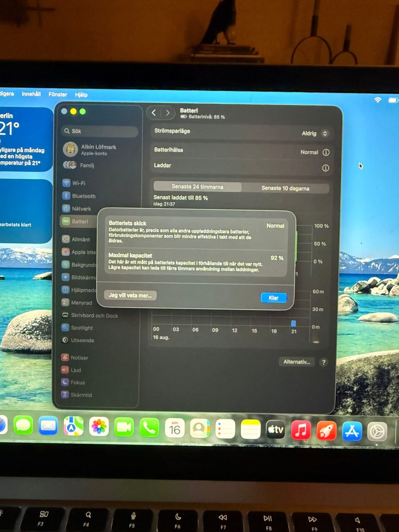Screen dimensions: 399x532
Task: Open Wi-Fi settings in sidebar
Action: point(74,183)
